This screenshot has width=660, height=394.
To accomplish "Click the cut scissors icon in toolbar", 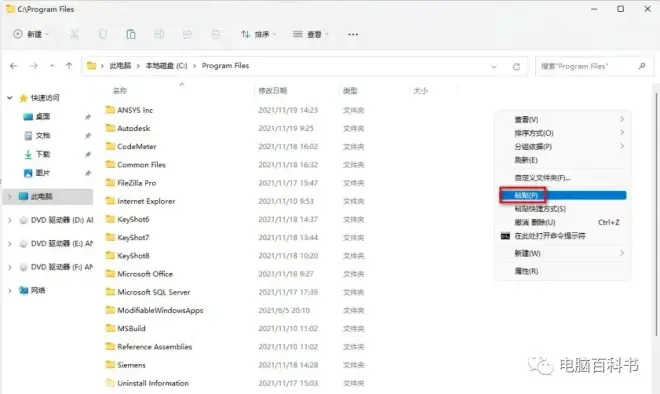I will click(x=74, y=34).
